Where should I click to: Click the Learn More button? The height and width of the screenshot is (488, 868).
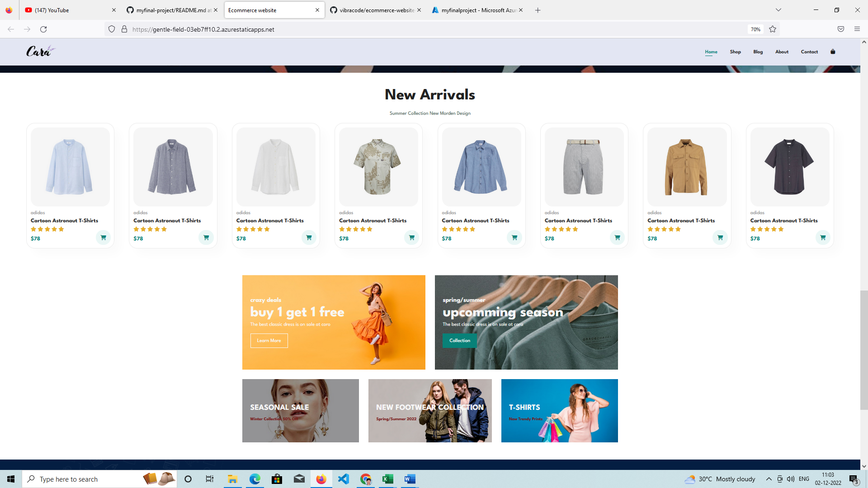(269, 341)
